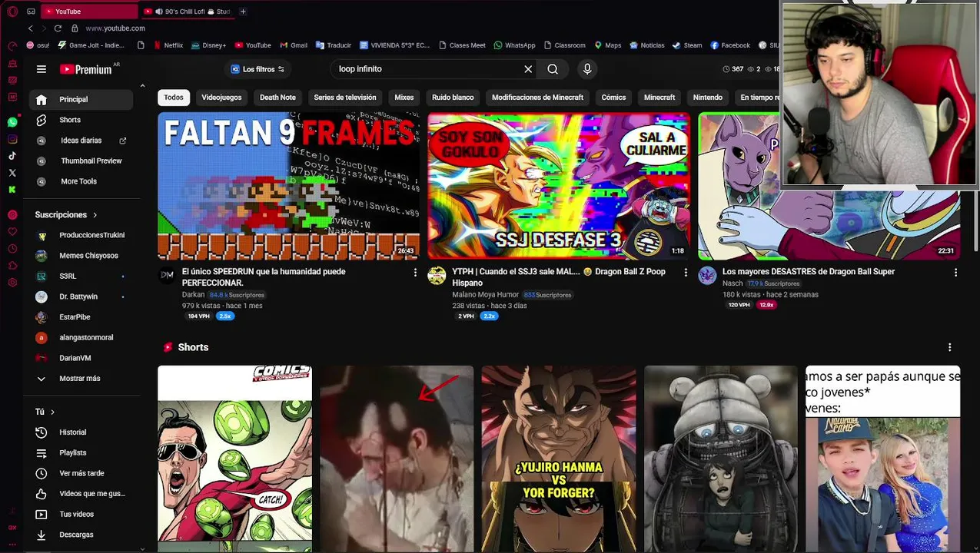Open the Steam bookmark
This screenshot has width=980, height=553.
[x=687, y=45]
